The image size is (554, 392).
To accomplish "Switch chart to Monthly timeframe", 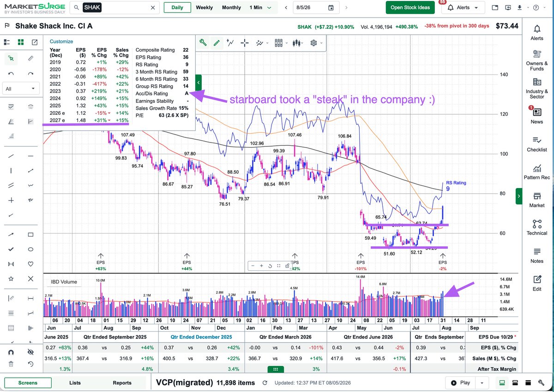I will tap(231, 7).
